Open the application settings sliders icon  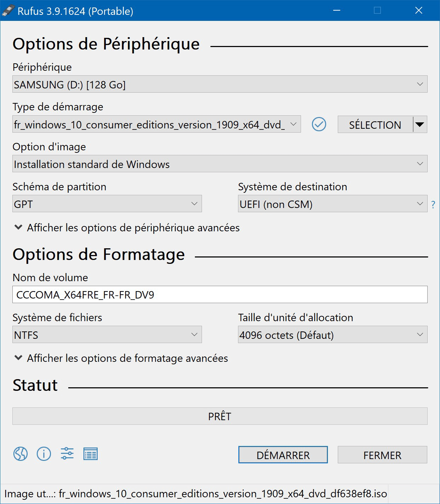tap(67, 454)
